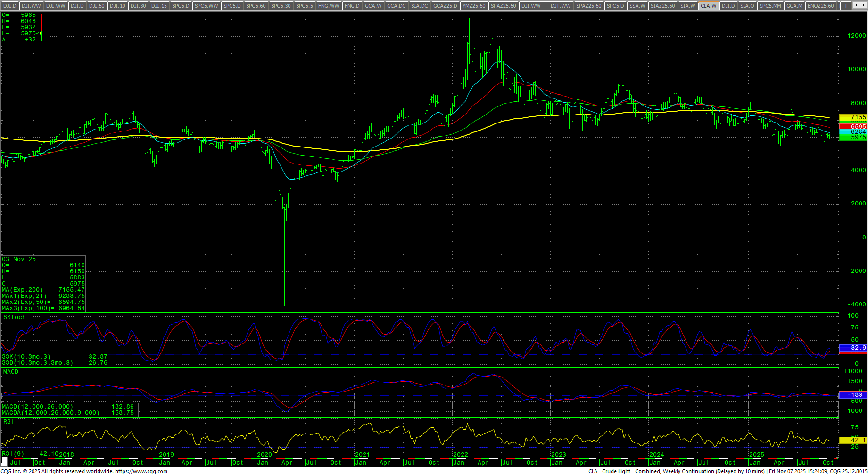Click the white box on time axis

[x=4, y=460]
